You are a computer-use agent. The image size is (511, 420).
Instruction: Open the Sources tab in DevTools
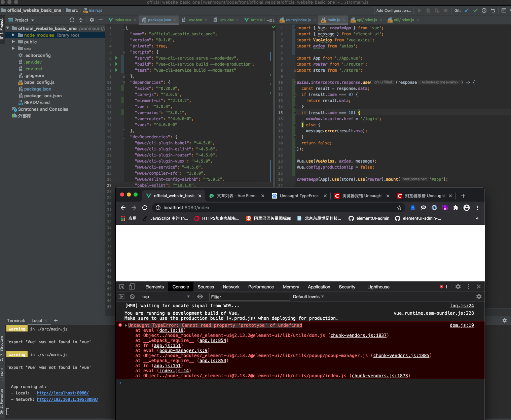pyautogui.click(x=206, y=287)
